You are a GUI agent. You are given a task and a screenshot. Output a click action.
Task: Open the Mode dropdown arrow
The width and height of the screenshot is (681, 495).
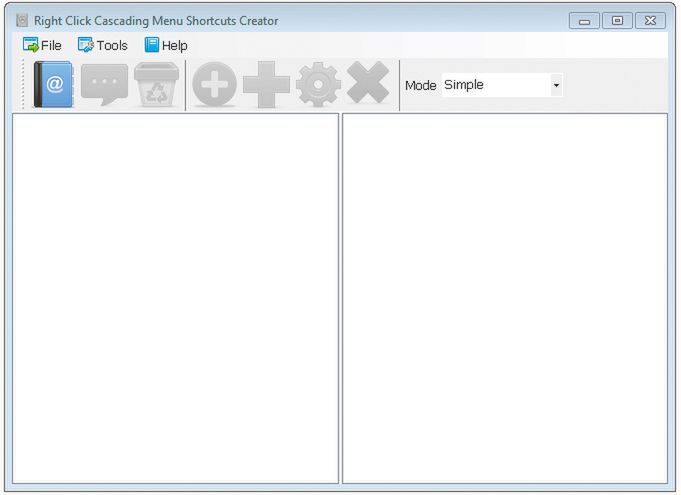(556, 85)
